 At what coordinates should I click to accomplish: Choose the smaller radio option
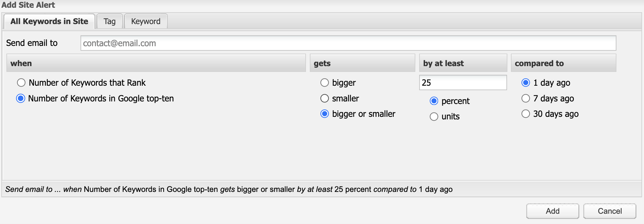click(325, 99)
